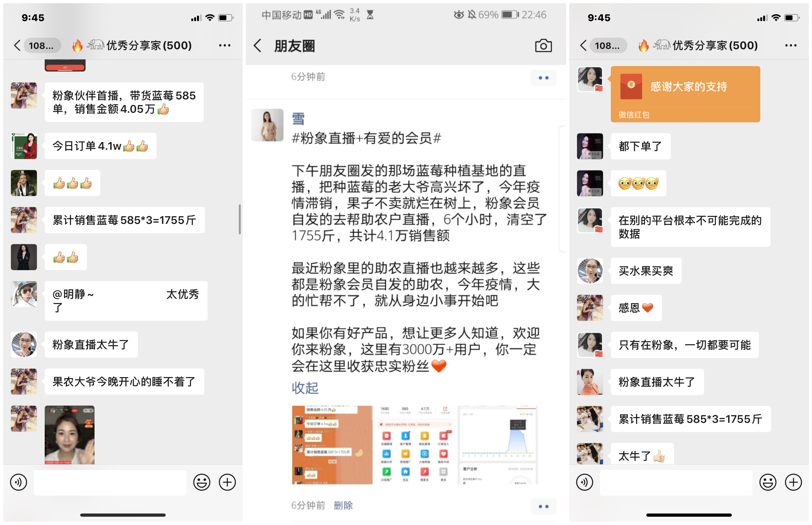Tap voice input icon in right chat
Viewport: 812px width, 525px height.
(585, 482)
